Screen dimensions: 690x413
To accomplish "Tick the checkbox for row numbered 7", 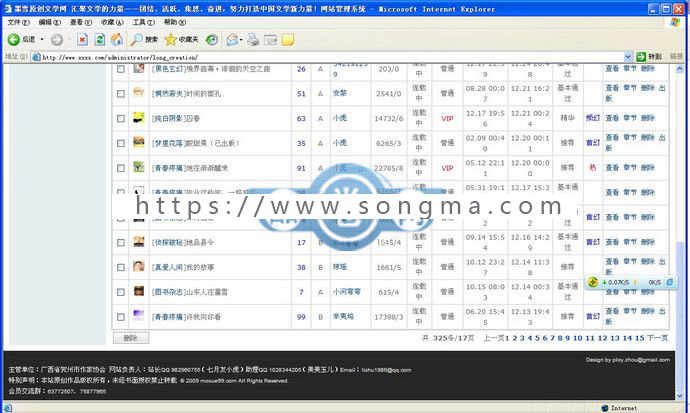I will [x=121, y=292].
